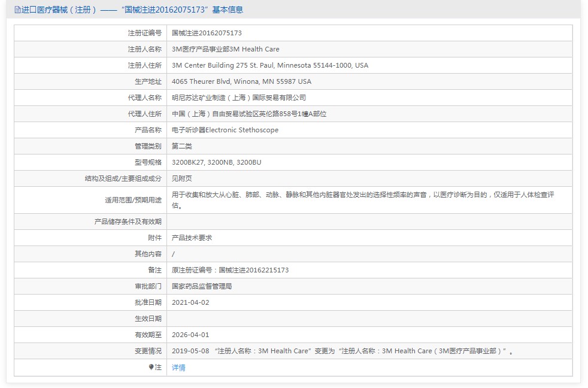
Task: Click the change record dated 2019-05-08
Action: [x=341, y=351]
